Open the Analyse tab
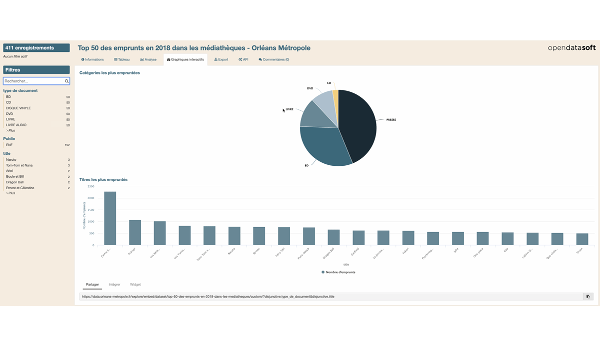600x364 pixels. [x=148, y=59]
